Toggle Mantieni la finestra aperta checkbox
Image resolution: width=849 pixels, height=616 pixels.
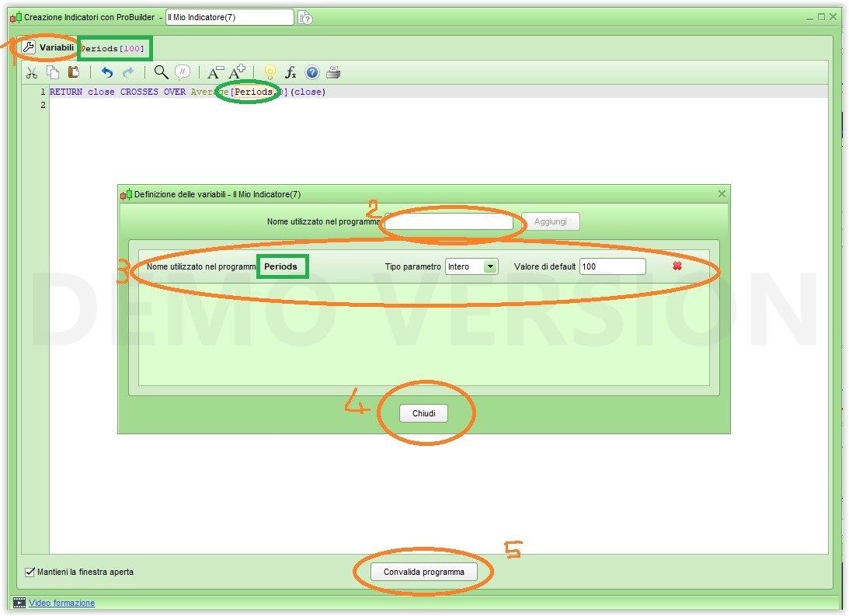point(30,572)
